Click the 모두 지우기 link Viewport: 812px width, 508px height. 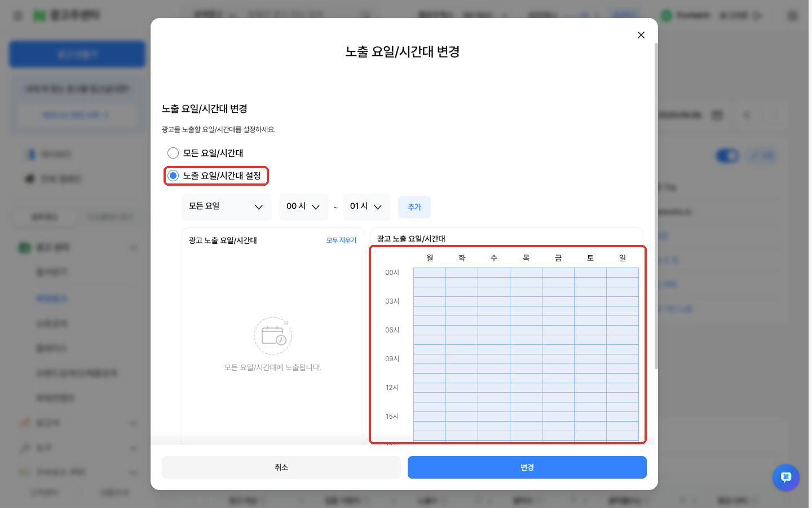click(x=342, y=240)
